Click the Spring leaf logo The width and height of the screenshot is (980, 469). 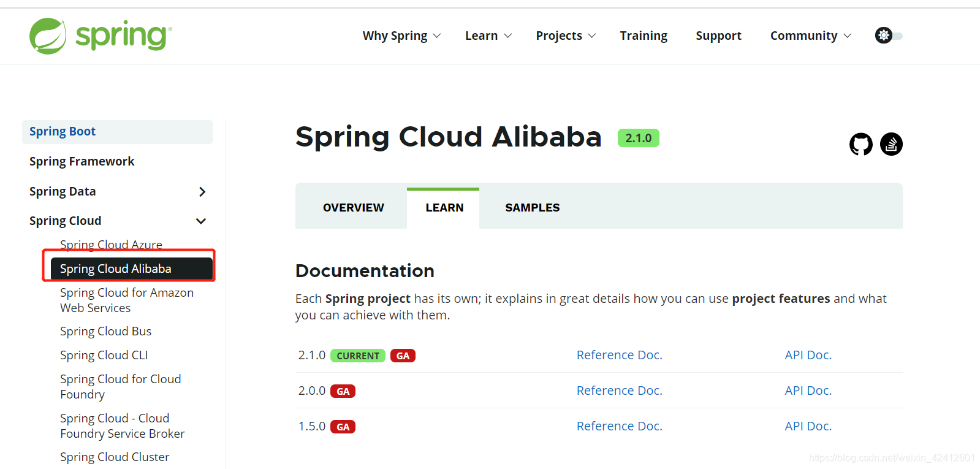pos(48,36)
